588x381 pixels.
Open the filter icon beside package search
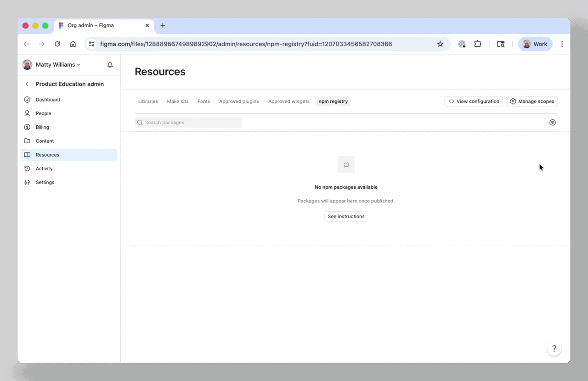pyautogui.click(x=553, y=123)
